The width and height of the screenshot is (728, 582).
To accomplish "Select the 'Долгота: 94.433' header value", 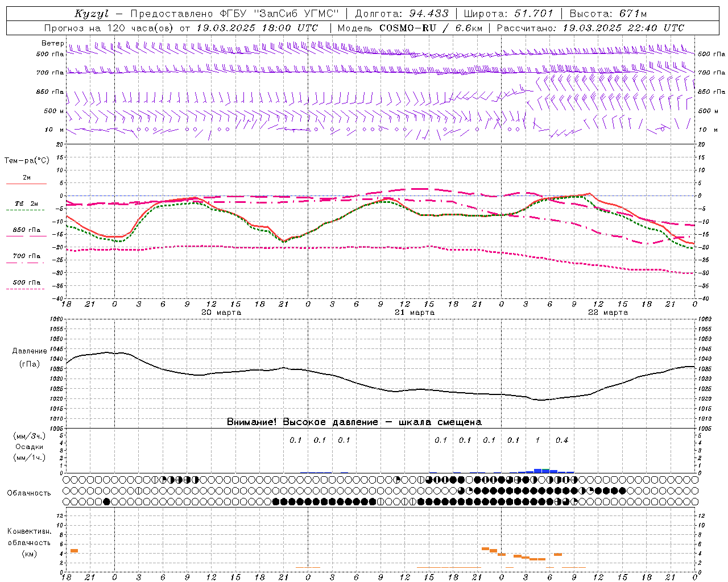I will tap(402, 14).
